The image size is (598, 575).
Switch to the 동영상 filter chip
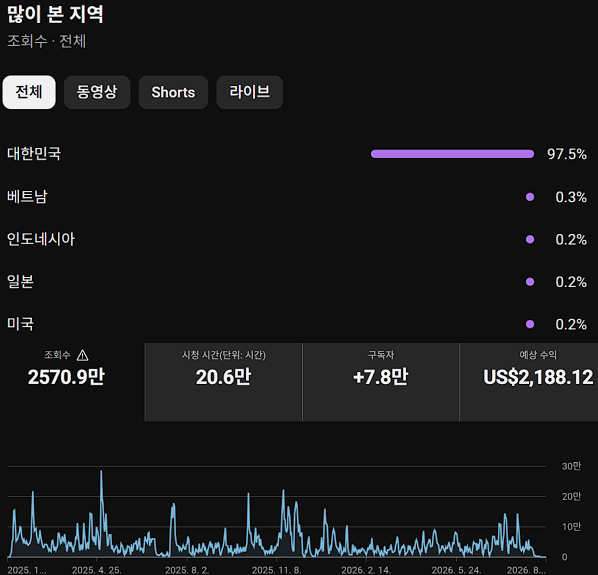[97, 92]
